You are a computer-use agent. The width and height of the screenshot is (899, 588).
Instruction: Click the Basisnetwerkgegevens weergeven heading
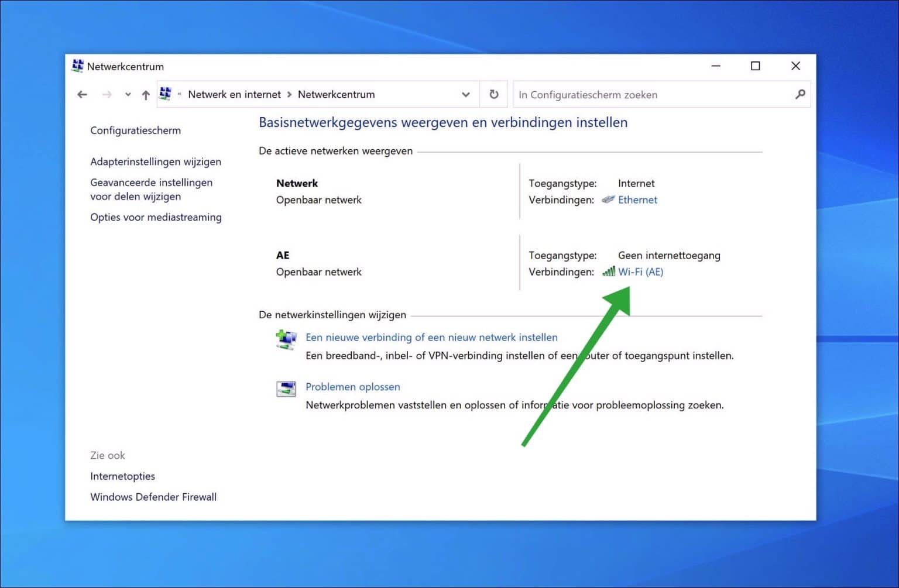pyautogui.click(x=443, y=122)
